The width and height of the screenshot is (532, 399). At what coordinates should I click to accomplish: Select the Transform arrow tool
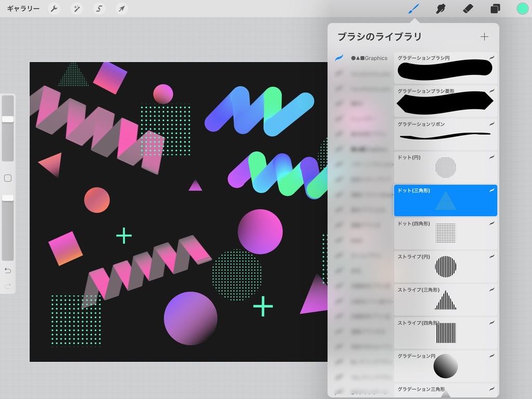click(x=121, y=8)
